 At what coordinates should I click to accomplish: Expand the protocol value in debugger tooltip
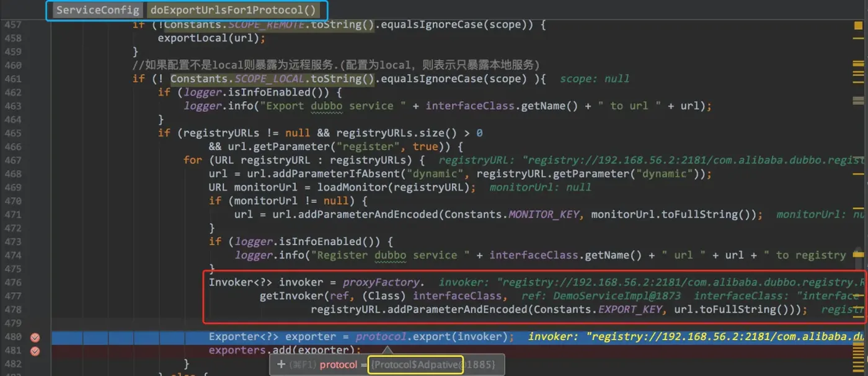281,365
